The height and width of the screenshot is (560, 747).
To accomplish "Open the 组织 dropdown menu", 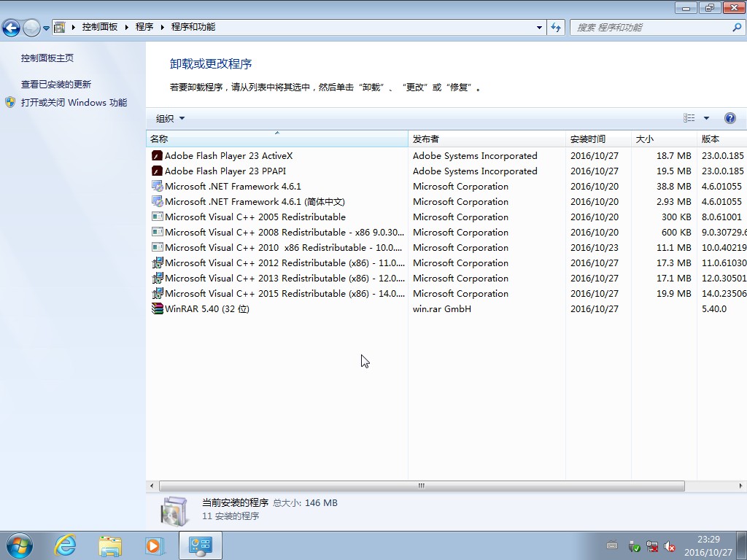I will (x=170, y=119).
